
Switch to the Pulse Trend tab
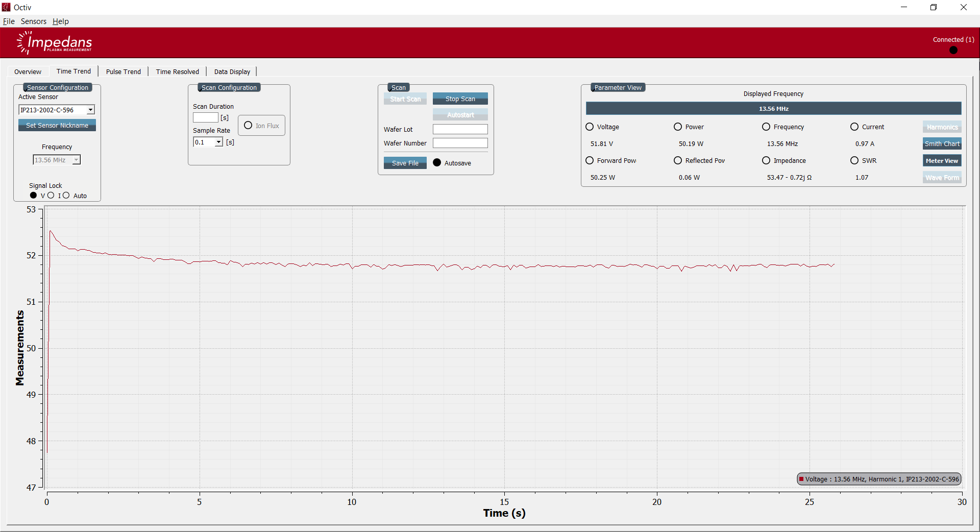(x=123, y=71)
